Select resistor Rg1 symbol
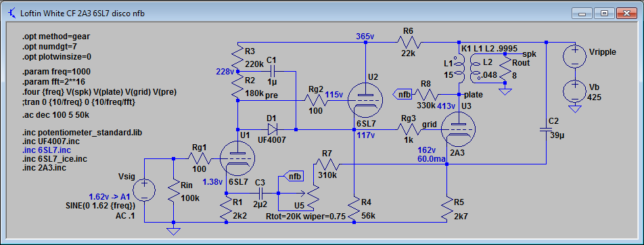Viewport: 644px width, 245px height. (x=200, y=158)
